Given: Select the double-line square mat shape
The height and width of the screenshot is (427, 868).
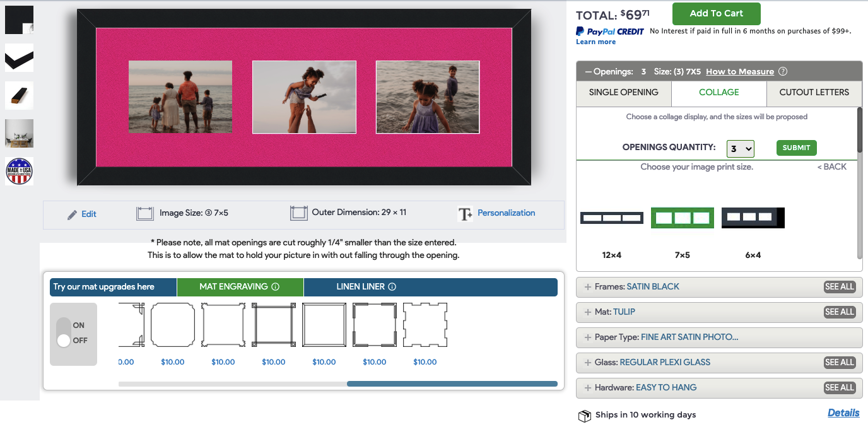Looking at the screenshot, I should click(324, 325).
